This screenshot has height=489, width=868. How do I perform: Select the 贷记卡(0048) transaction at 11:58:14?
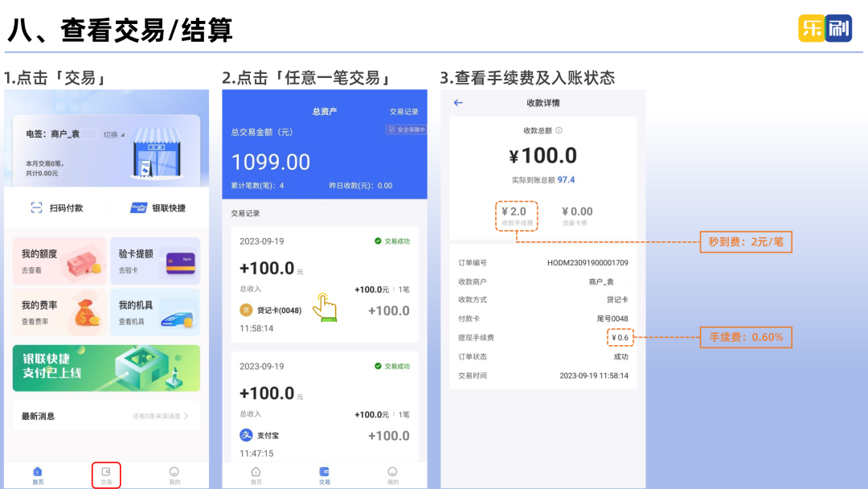[325, 284]
